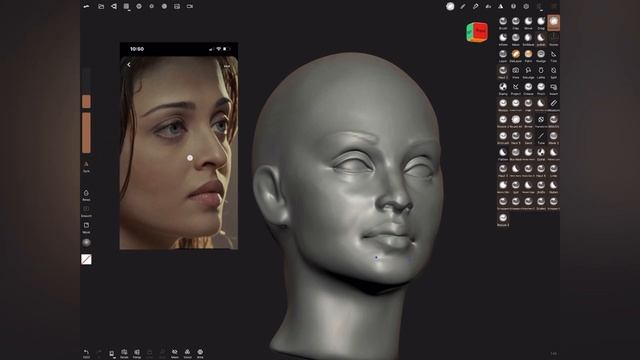640x360 pixels.
Task: Toggle Smooth shortcut on left sidebar
Action: [x=86, y=211]
